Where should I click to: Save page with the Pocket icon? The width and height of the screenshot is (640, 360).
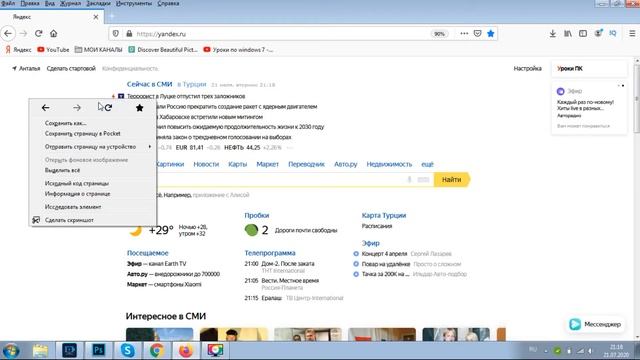[x=477, y=33]
